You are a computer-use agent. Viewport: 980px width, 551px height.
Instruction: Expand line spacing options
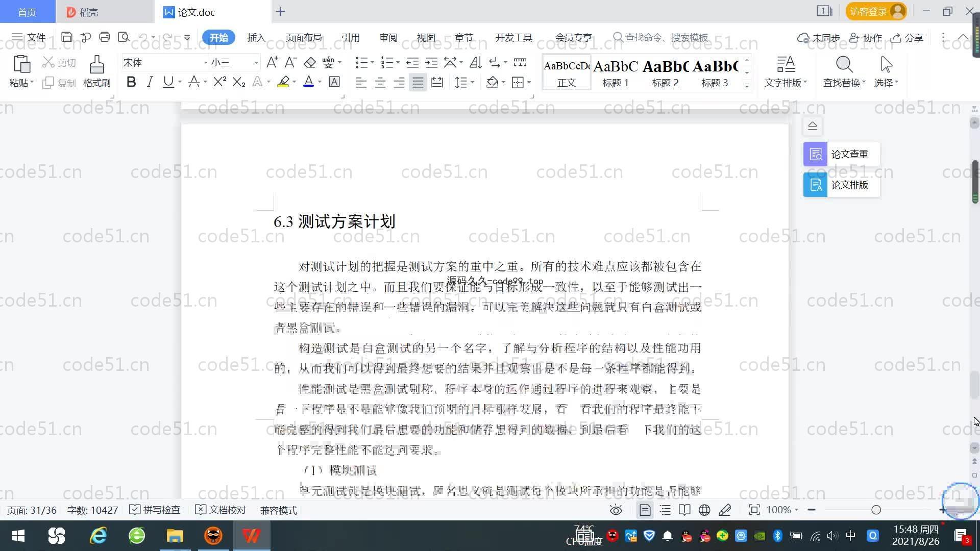473,82
